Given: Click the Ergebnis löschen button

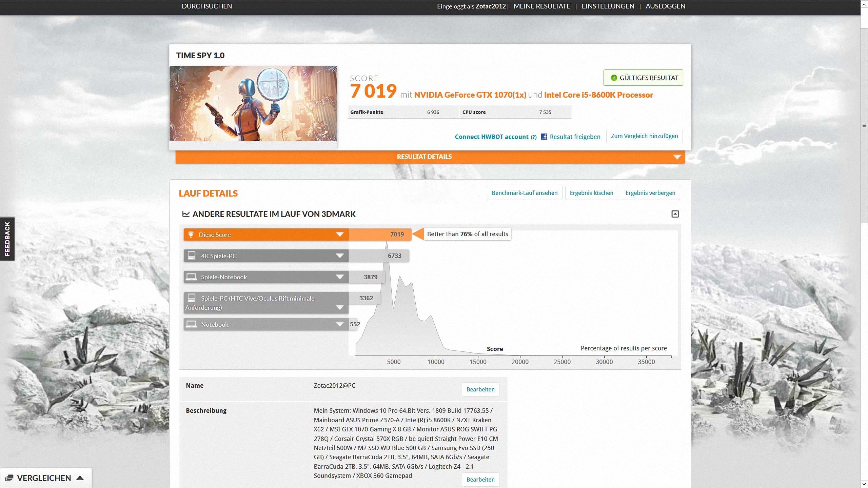Looking at the screenshot, I should click(591, 193).
